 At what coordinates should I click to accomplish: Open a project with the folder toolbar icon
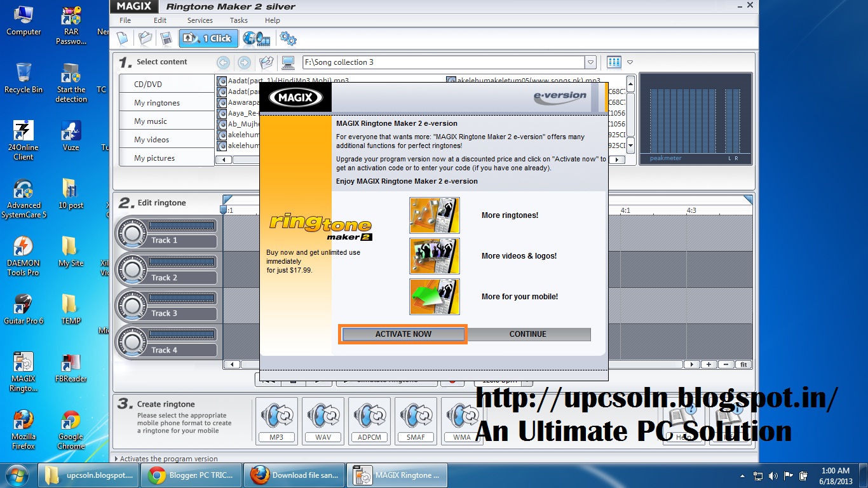pyautogui.click(x=146, y=38)
